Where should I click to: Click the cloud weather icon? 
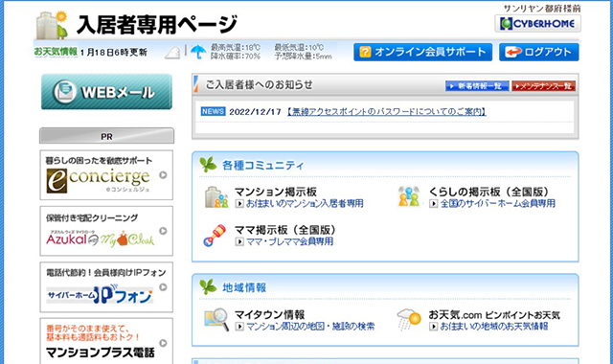pyautogui.click(x=172, y=53)
